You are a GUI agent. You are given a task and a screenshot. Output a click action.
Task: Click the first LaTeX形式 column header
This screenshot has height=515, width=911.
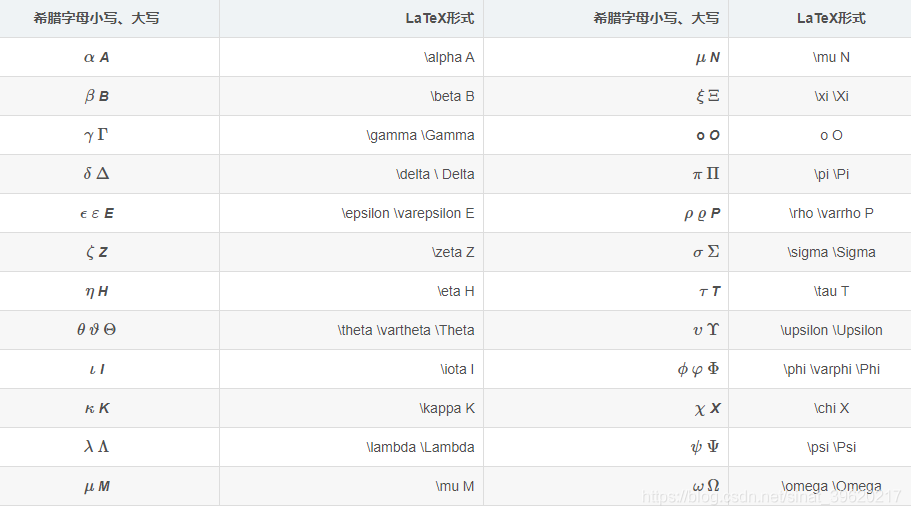click(440, 19)
